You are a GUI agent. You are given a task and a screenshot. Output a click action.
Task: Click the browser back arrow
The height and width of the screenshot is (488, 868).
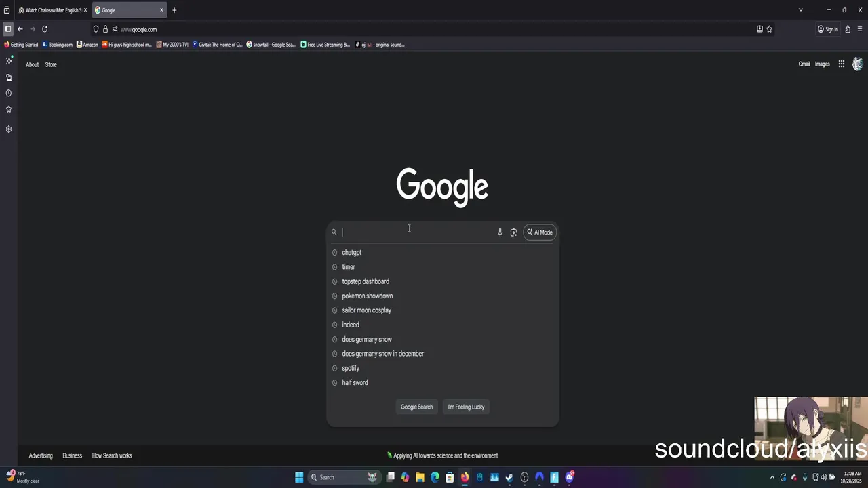20,29
